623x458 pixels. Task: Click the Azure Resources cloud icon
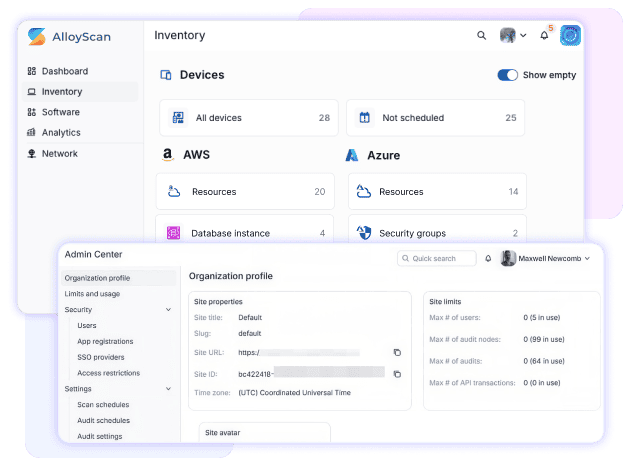(363, 191)
